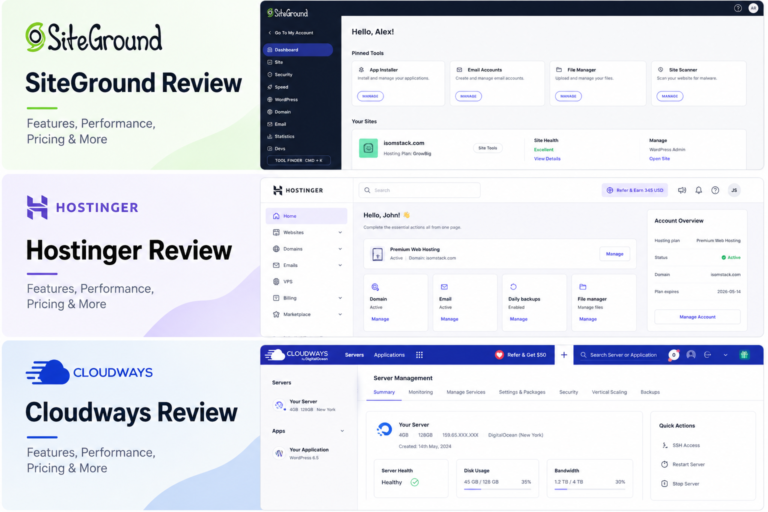Click Manage under App Installer
The height and width of the screenshot is (512, 768).
click(x=370, y=96)
